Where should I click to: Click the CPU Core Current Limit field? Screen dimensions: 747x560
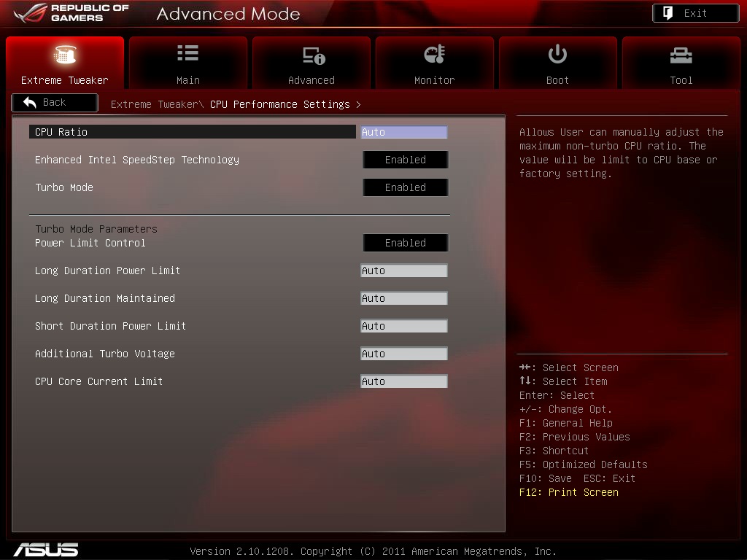404,381
